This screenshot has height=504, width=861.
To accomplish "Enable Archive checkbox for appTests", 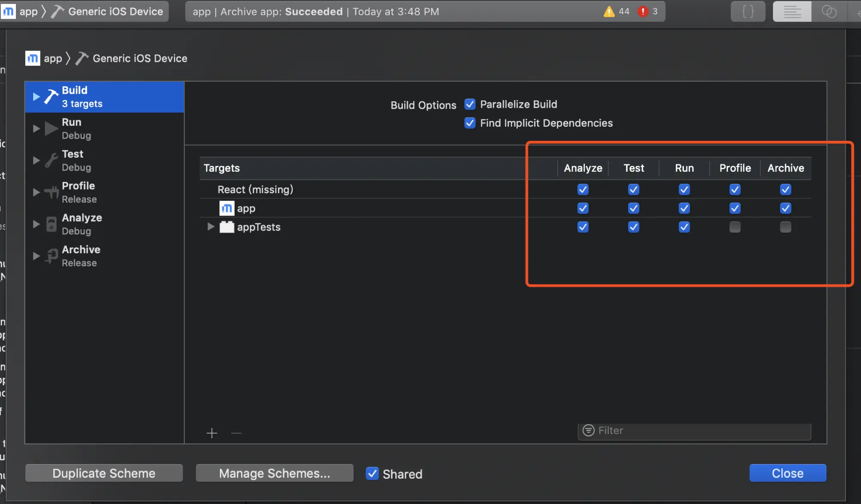I will point(785,227).
